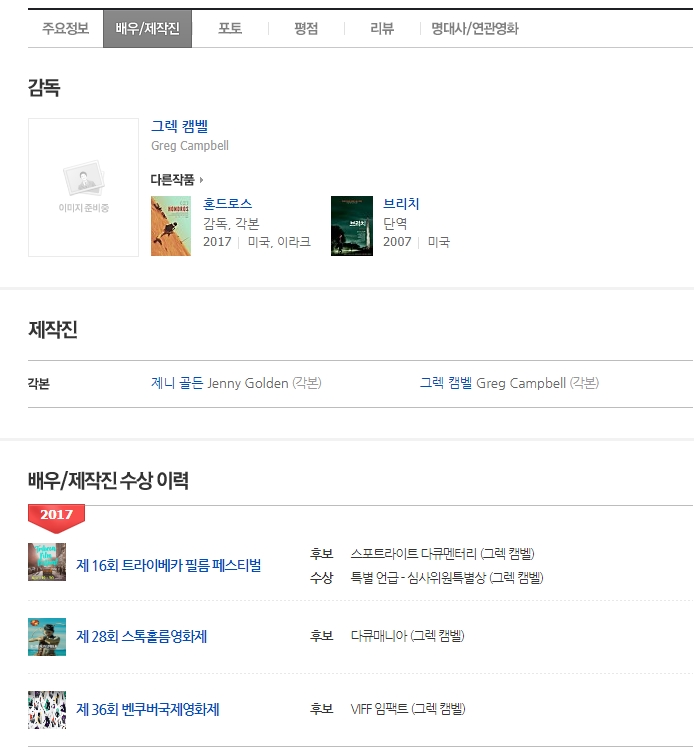Open 제 16회 트라이베카 필름 페스티벌 link
The width and height of the screenshot is (694, 751).
pyautogui.click(x=169, y=565)
